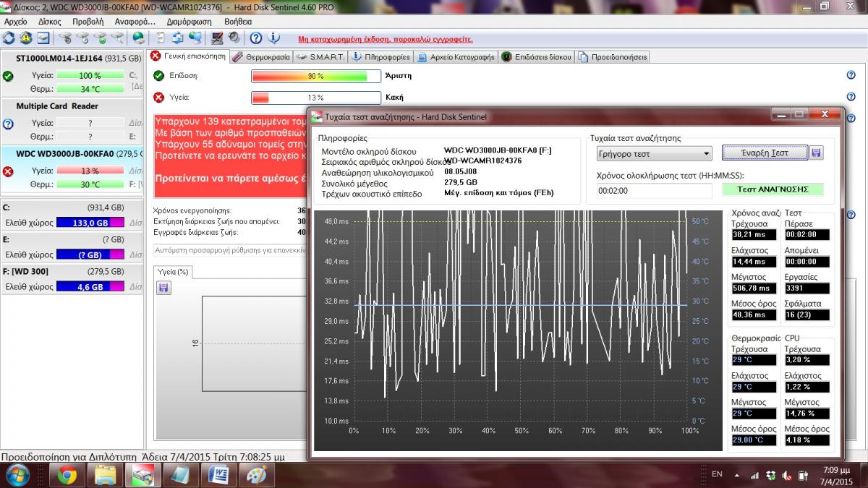
Task: Click the Μέγιστος seek time '506,78 ms'
Action: click(754, 288)
